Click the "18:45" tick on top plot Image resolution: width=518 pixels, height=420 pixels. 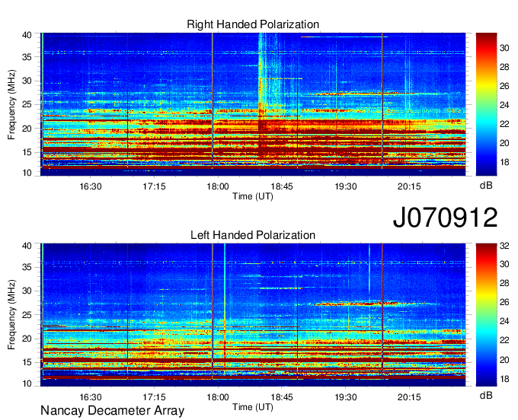tap(282, 186)
